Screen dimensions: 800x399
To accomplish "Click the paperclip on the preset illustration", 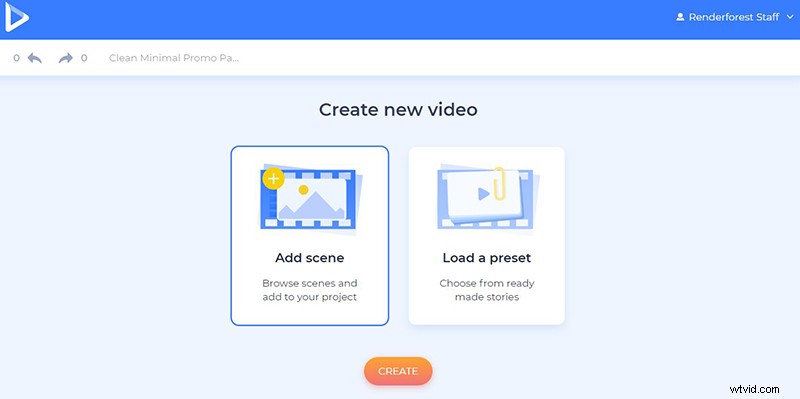I will click(x=498, y=184).
